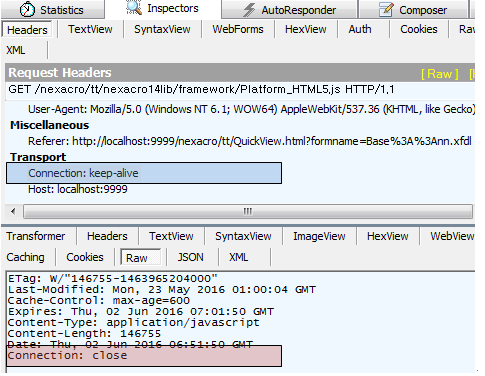Image resolution: width=485 pixels, height=376 pixels.
Task: Click the Statistics stopwatch icon
Action: [27, 9]
